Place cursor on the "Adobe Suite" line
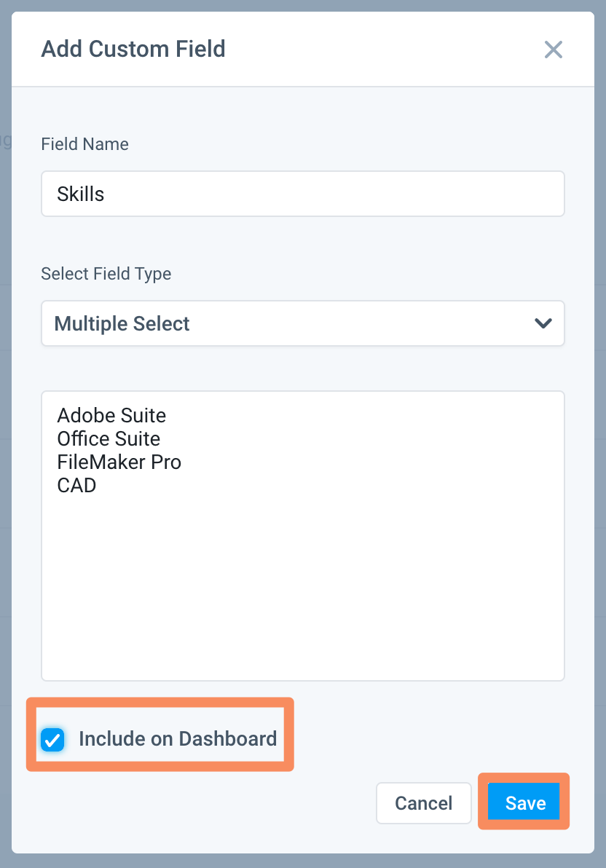This screenshot has height=868, width=606. click(112, 416)
